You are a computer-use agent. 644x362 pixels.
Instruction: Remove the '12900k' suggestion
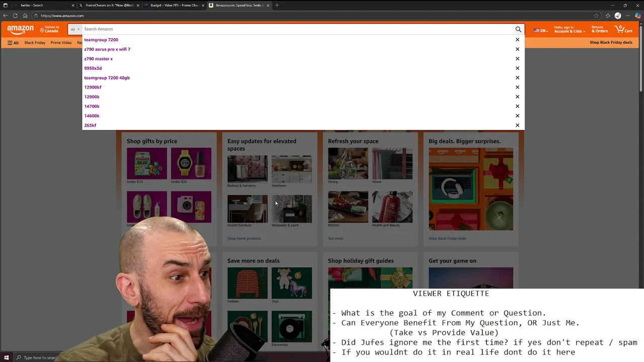pyautogui.click(x=517, y=97)
